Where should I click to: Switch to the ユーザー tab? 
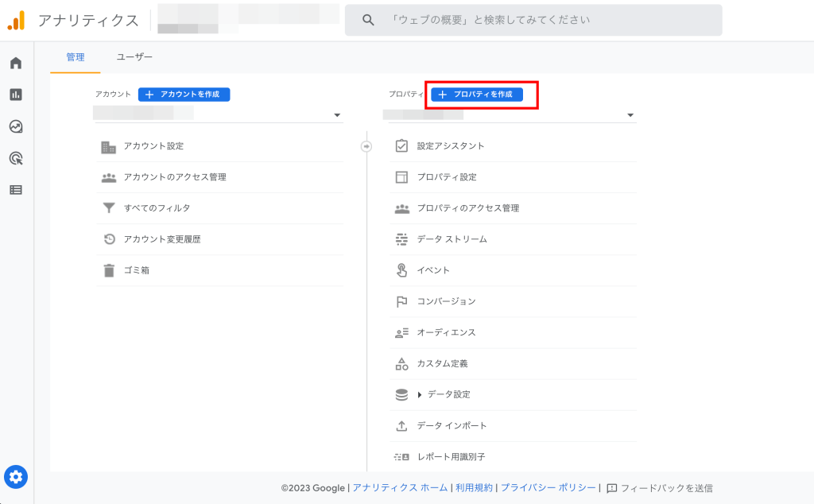(x=134, y=57)
